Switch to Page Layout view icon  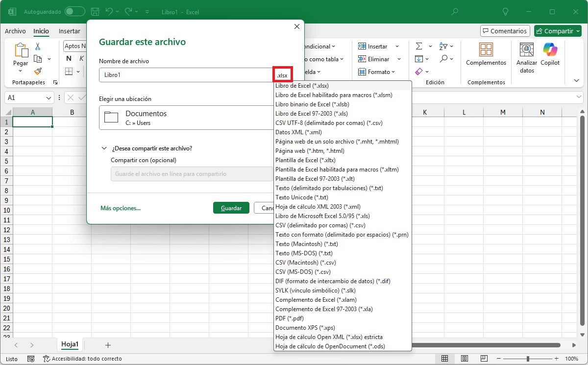[x=464, y=359]
